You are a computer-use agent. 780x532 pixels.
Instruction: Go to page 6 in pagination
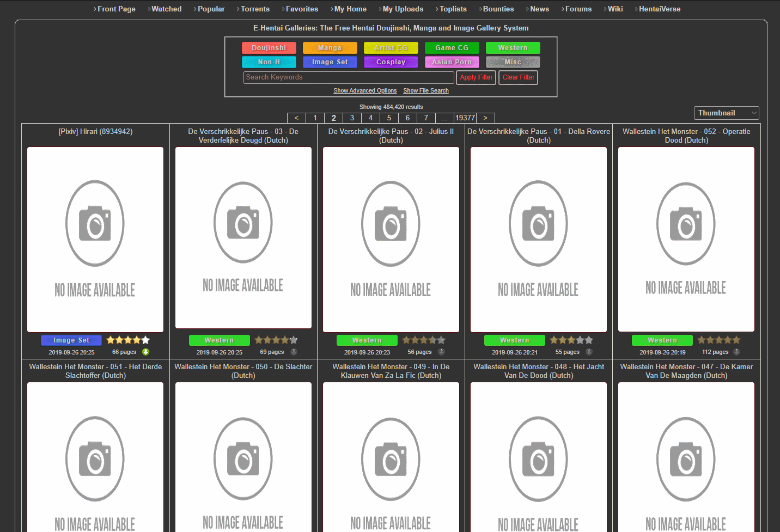[x=407, y=118]
